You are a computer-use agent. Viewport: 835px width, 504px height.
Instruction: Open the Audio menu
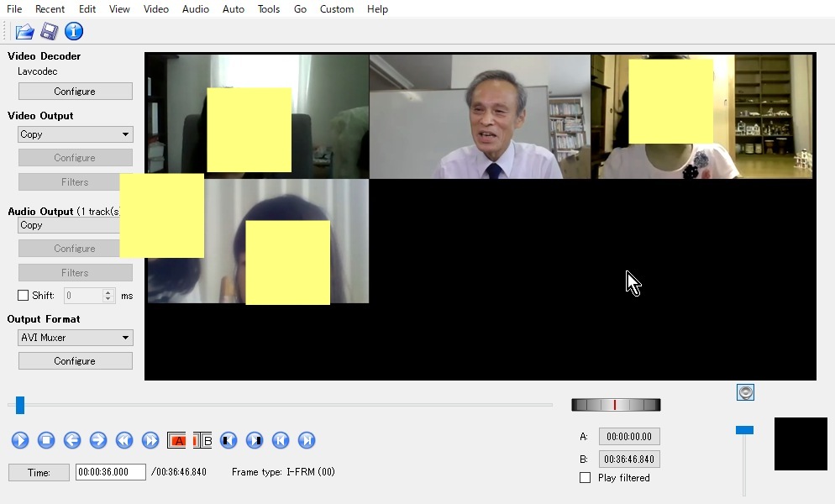[196, 9]
